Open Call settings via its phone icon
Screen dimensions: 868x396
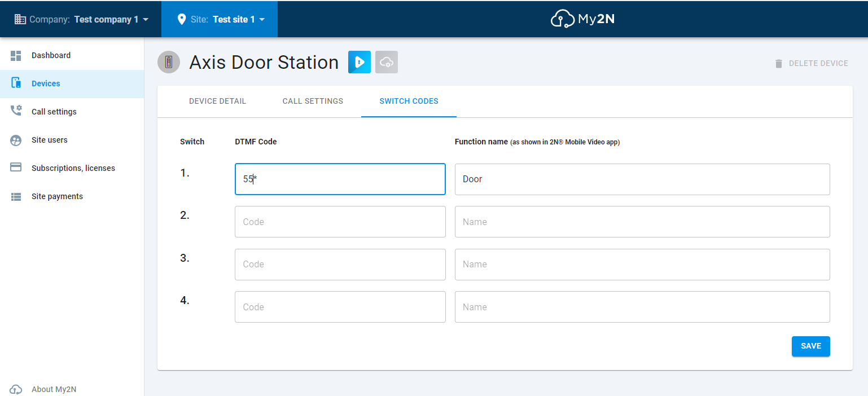click(16, 111)
